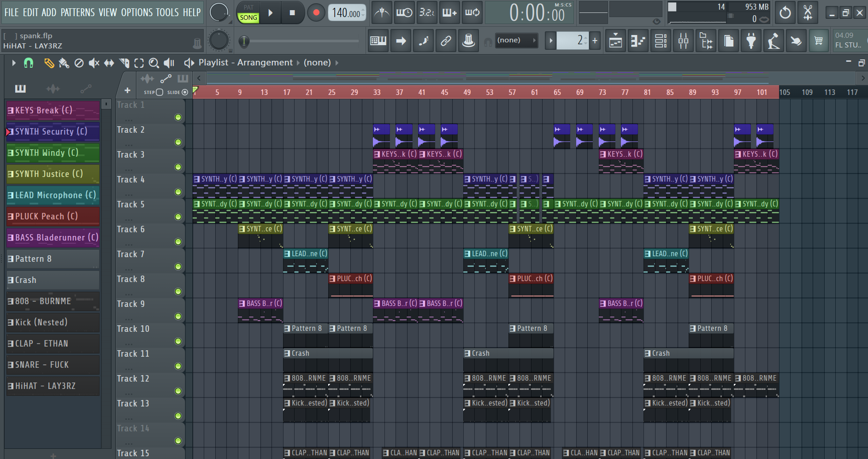Open the playlist options menu arrow

click(13, 63)
